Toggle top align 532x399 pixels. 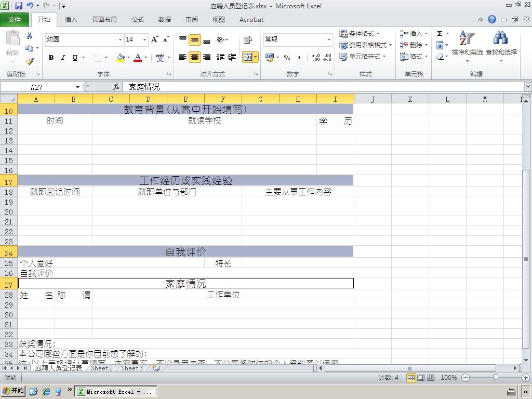click(183, 39)
